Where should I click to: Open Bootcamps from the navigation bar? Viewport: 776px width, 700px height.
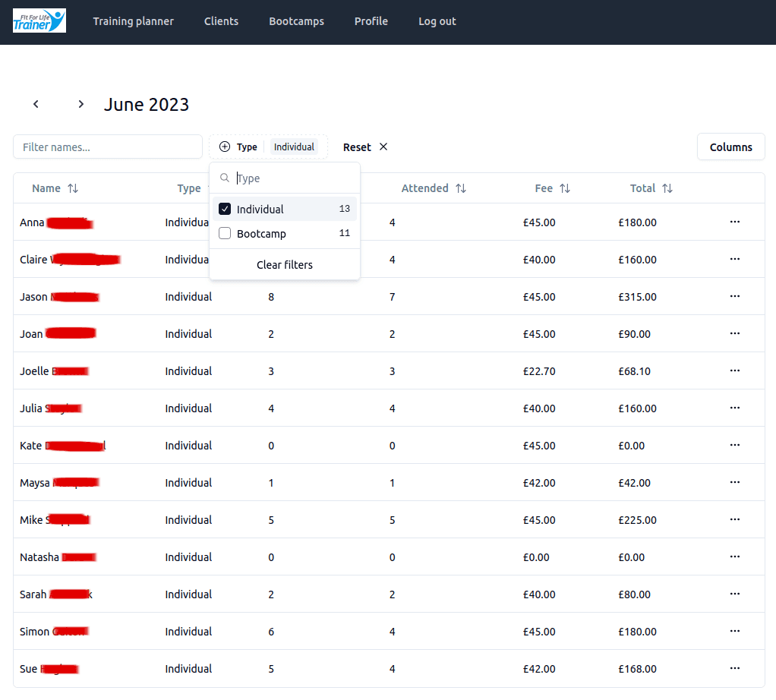point(296,21)
